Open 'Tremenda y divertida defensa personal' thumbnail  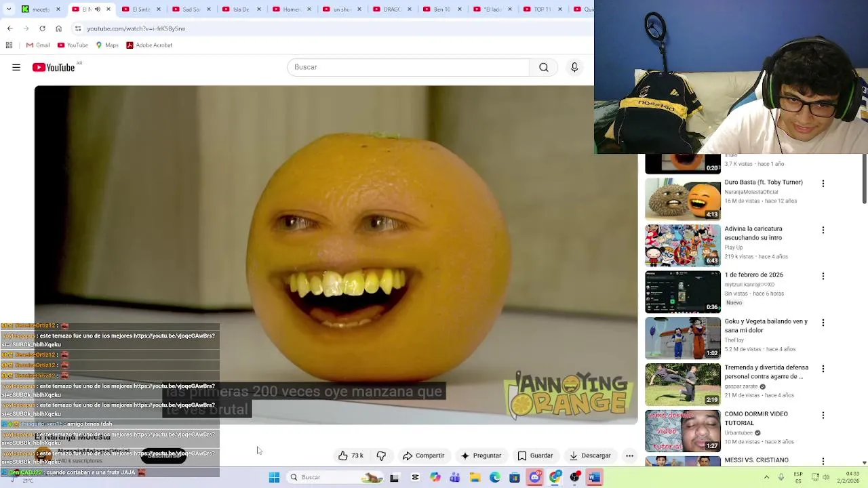[x=683, y=384]
